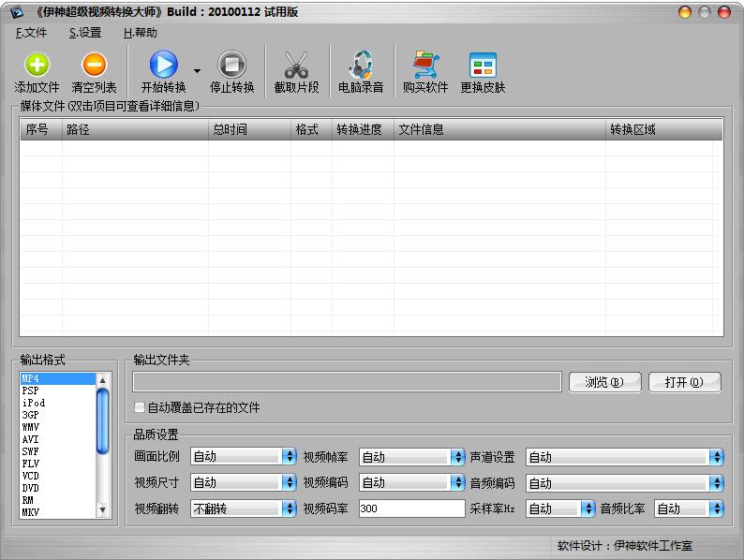Click the Buy Software (购买软件) cart icon
The width and height of the screenshot is (744, 560).
425,65
